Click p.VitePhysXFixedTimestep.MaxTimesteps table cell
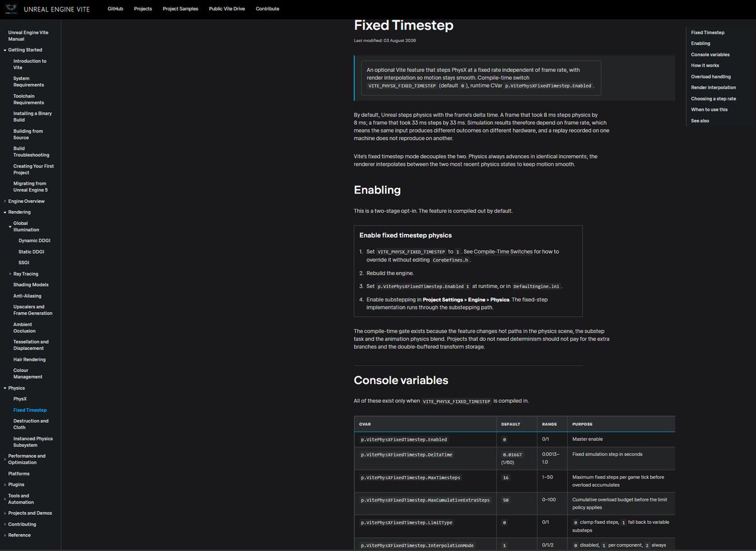The image size is (756, 551). point(425,481)
